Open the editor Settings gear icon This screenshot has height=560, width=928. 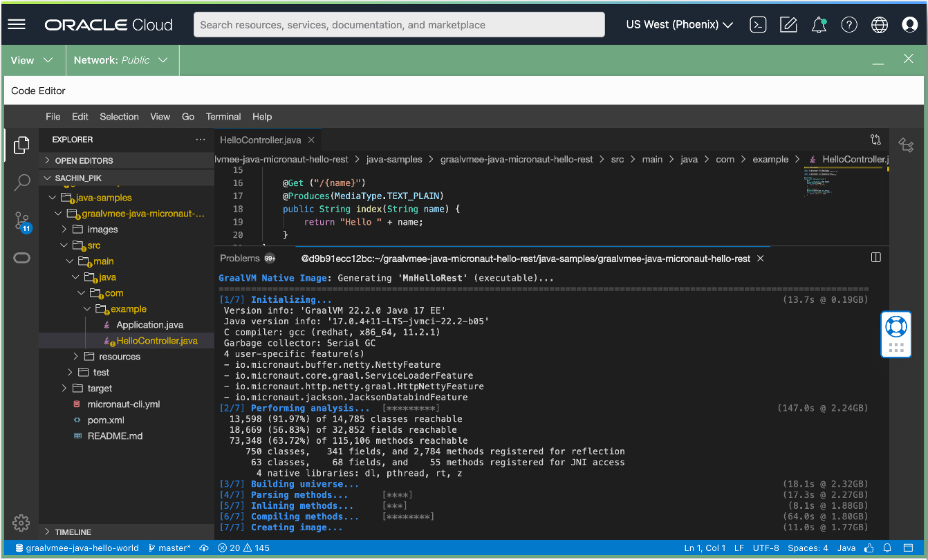pos(21,523)
